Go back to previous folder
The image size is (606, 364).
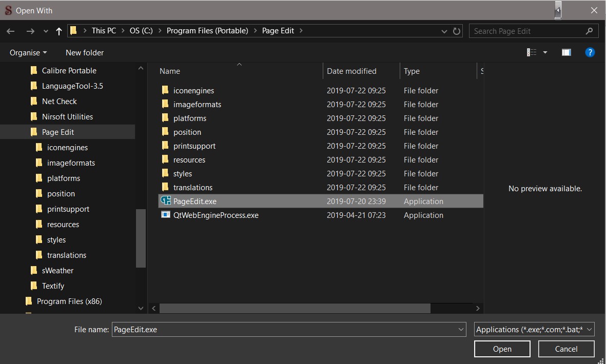10,31
